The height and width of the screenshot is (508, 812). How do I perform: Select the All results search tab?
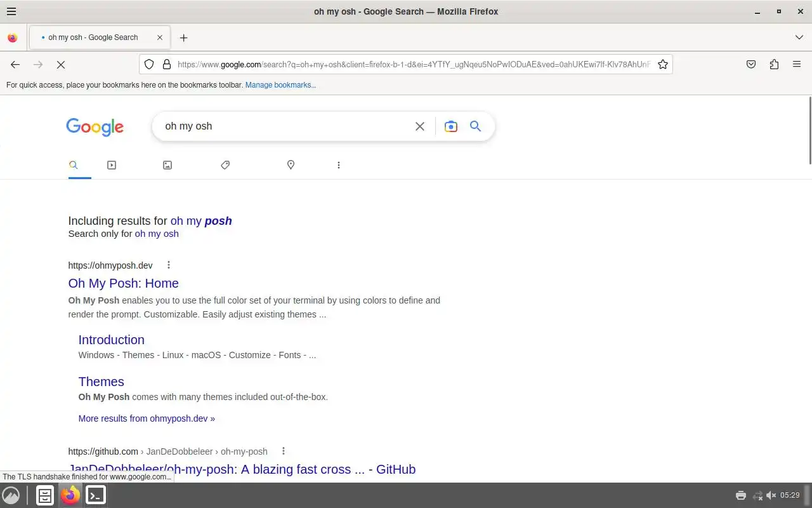coord(74,165)
